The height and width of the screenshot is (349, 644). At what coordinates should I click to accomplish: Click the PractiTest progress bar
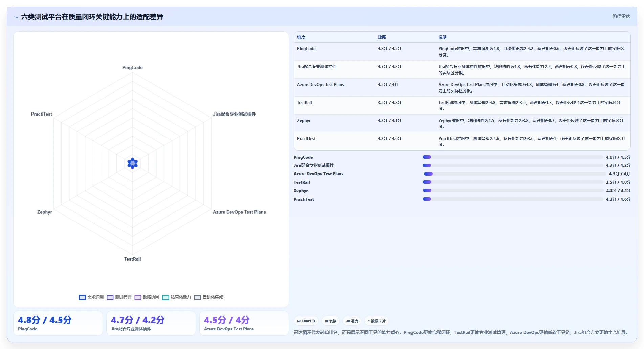tap(513, 199)
